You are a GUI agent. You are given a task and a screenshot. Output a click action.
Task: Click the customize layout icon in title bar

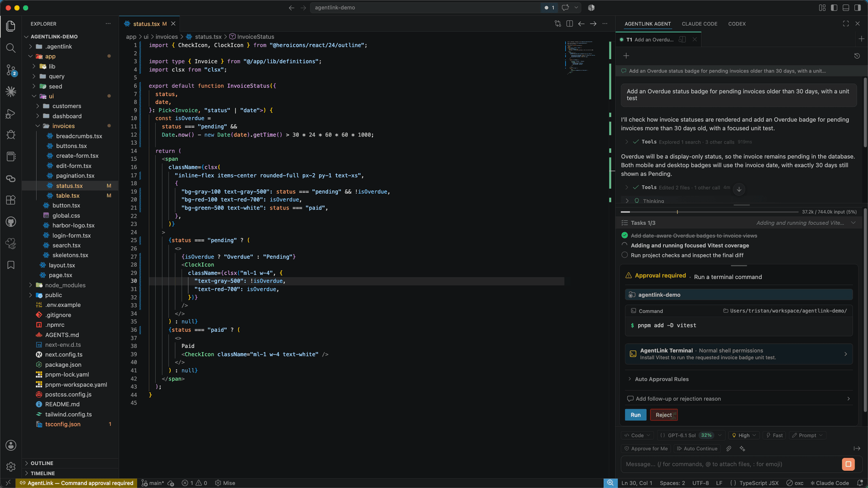(x=822, y=7)
